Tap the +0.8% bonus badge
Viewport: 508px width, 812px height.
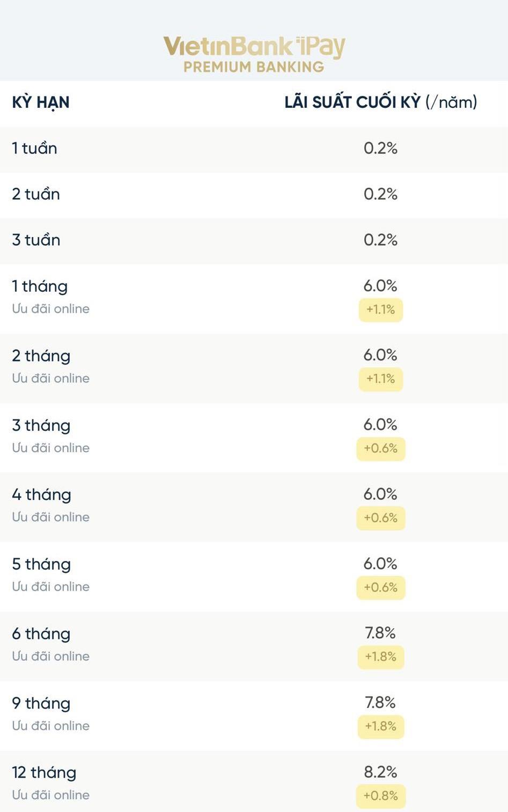pos(380,796)
